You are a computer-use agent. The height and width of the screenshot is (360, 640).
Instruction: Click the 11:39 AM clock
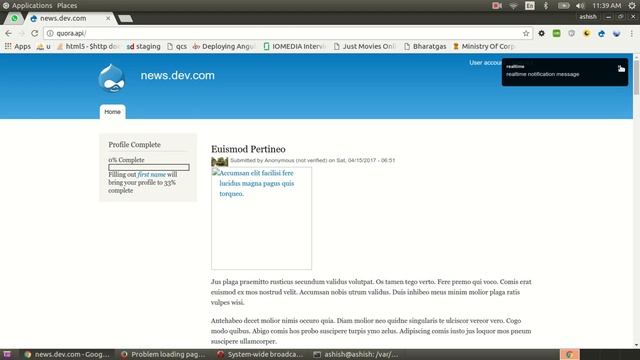(607, 6)
